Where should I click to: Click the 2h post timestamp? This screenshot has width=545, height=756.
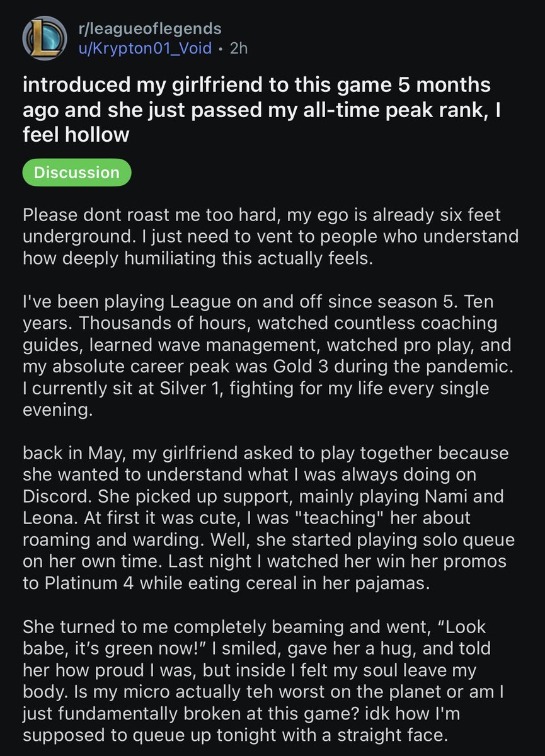(239, 49)
